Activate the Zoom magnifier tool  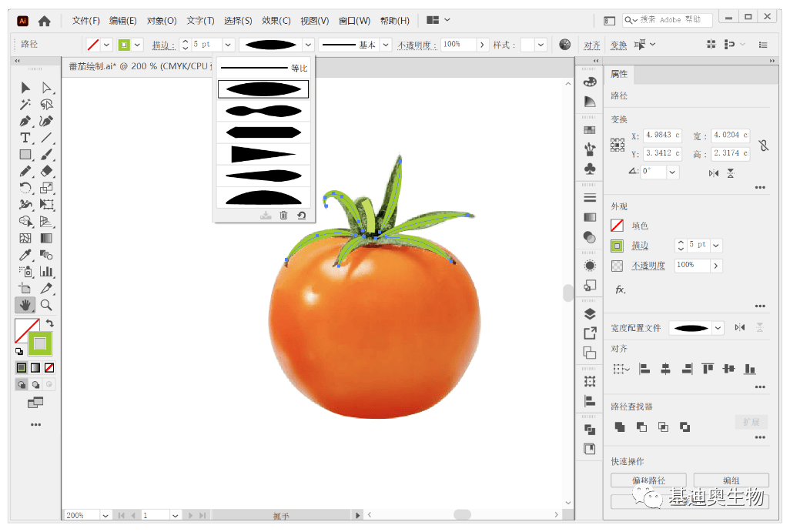pyautogui.click(x=46, y=305)
